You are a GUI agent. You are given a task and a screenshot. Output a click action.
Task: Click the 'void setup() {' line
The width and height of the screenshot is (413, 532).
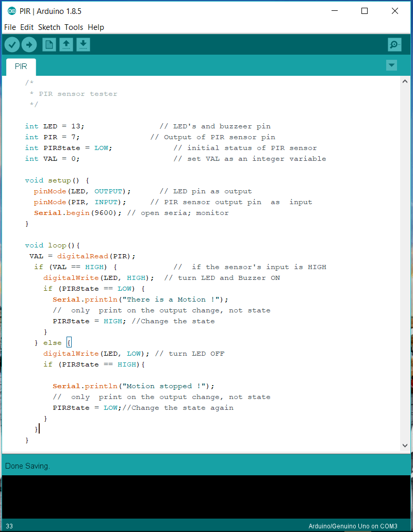(x=57, y=180)
